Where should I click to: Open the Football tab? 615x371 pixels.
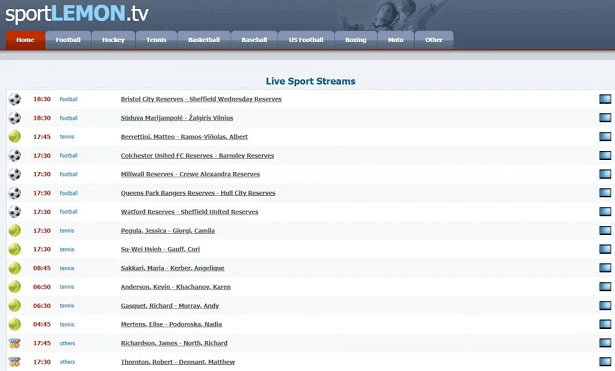click(68, 40)
